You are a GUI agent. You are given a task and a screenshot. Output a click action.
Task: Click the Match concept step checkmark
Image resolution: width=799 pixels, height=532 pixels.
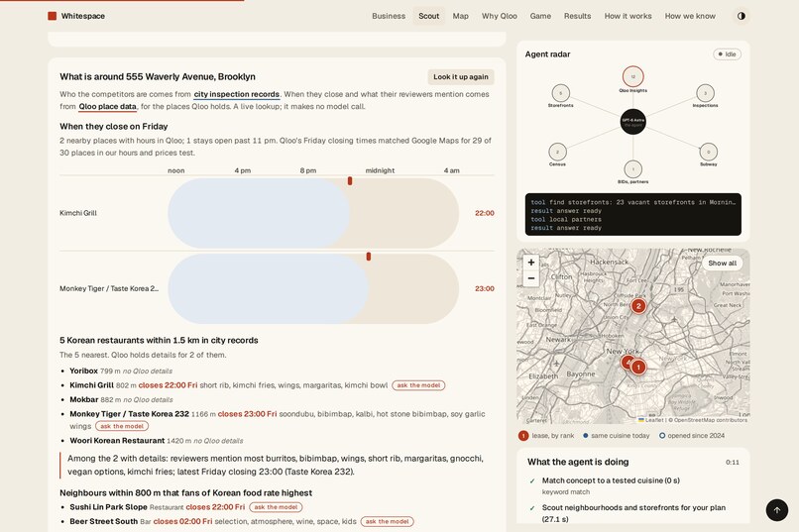(532, 480)
